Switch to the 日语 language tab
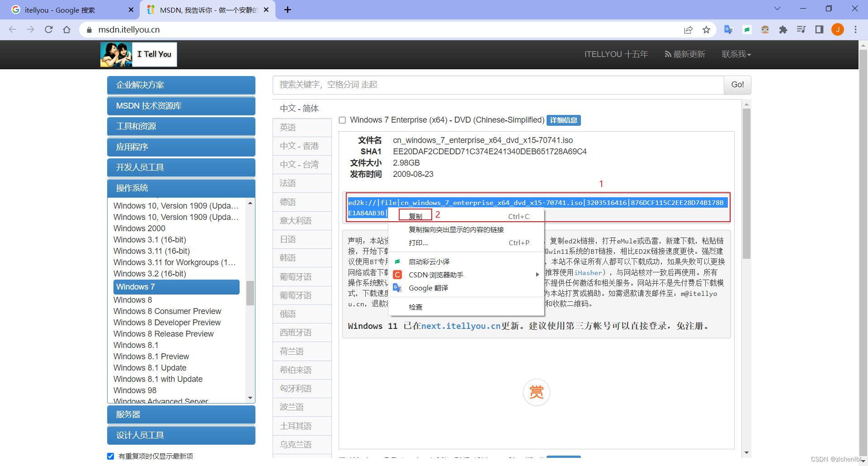 (x=302, y=239)
